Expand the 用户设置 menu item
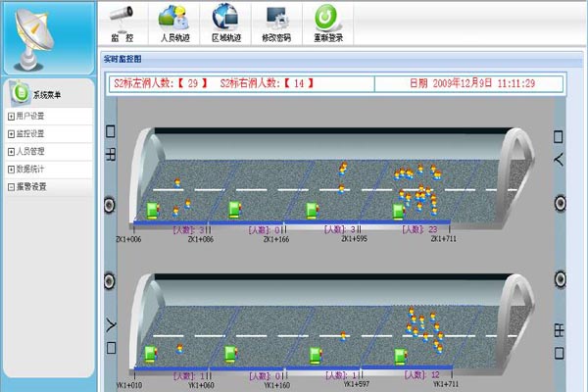The image size is (588, 392). point(30,116)
